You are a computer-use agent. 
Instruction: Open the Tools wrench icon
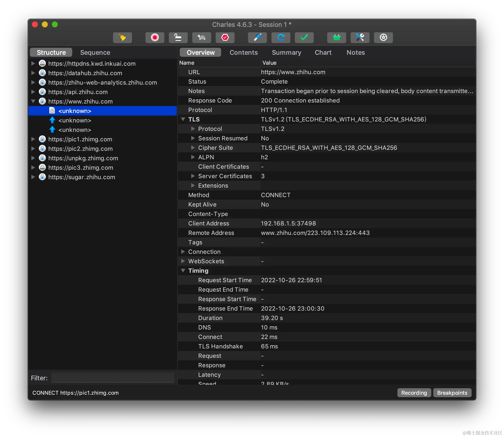click(360, 38)
